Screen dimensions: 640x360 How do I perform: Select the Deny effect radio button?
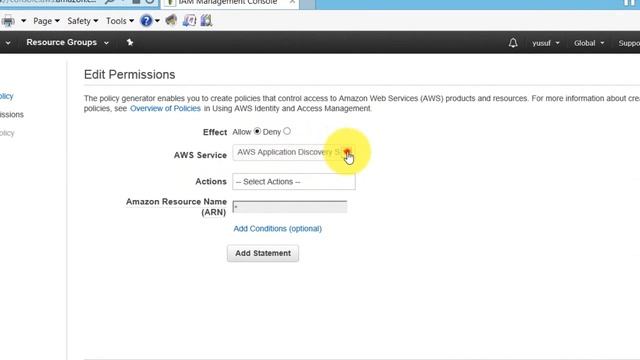click(287, 131)
